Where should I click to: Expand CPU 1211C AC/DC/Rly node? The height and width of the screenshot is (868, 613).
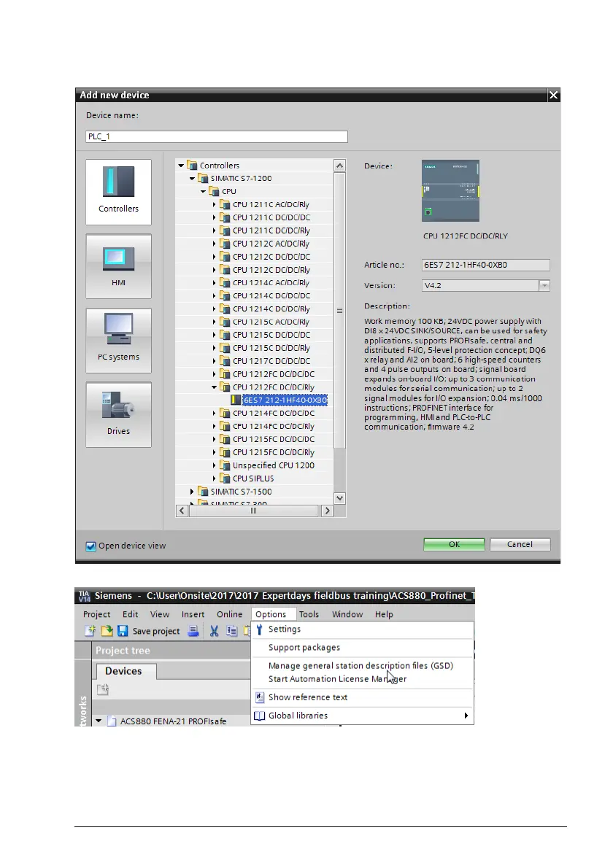coord(215,204)
